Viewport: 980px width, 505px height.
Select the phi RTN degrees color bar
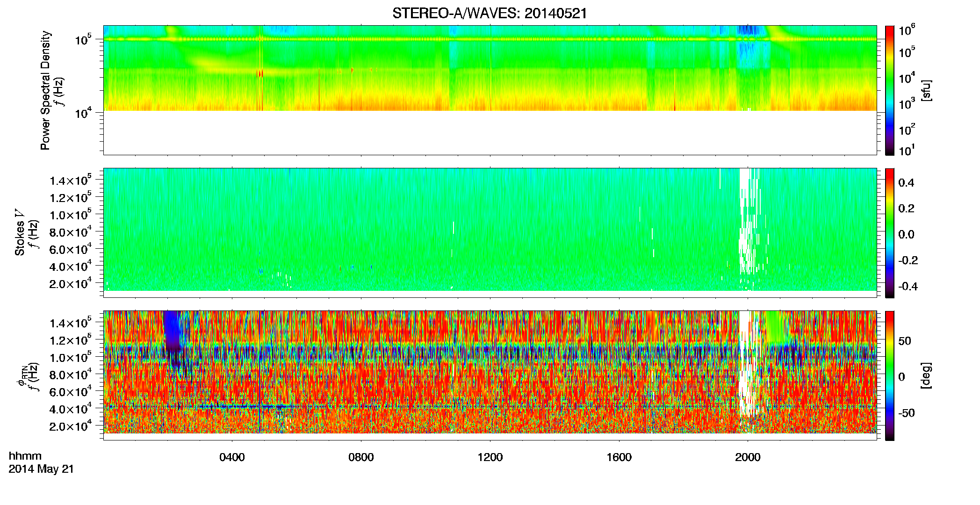coord(890,375)
